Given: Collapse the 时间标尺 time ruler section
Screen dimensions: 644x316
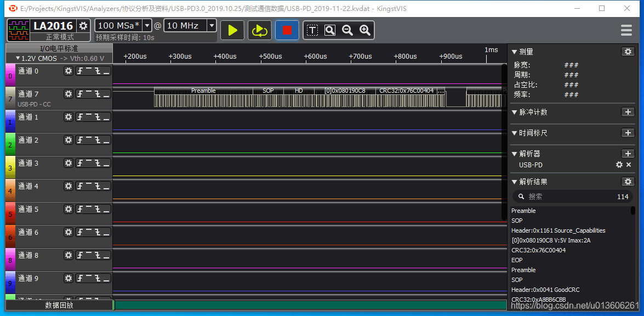Looking at the screenshot, I should tap(514, 133).
